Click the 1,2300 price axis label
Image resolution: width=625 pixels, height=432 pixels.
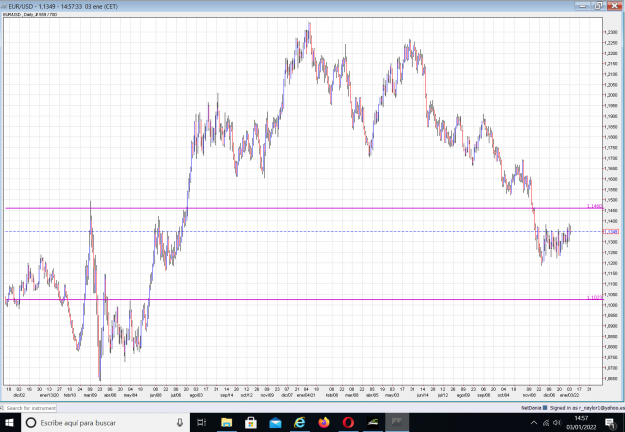point(610,32)
